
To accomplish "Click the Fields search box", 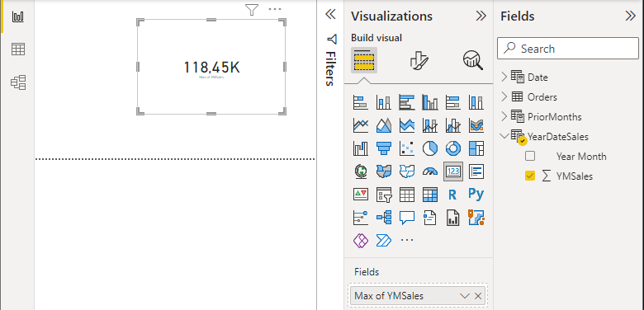I will pos(567,49).
